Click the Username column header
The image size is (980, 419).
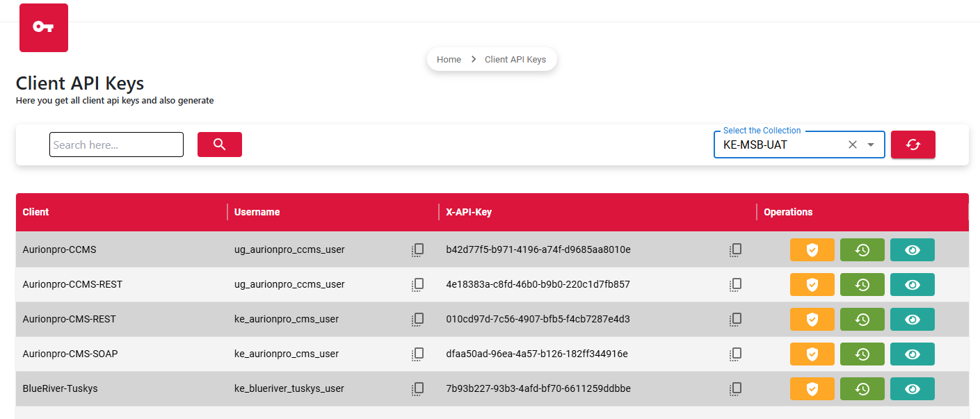click(x=257, y=212)
